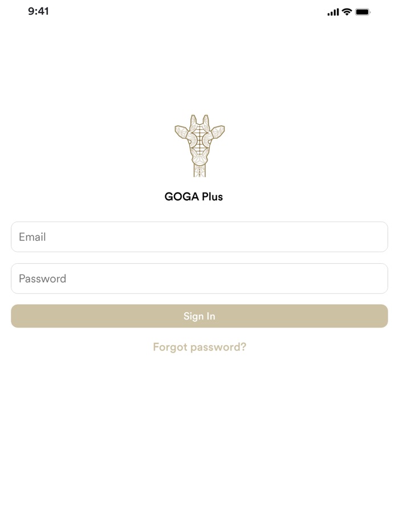The width and height of the screenshot is (399, 532).
Task: Click the giraffe logo image
Action: (199, 145)
